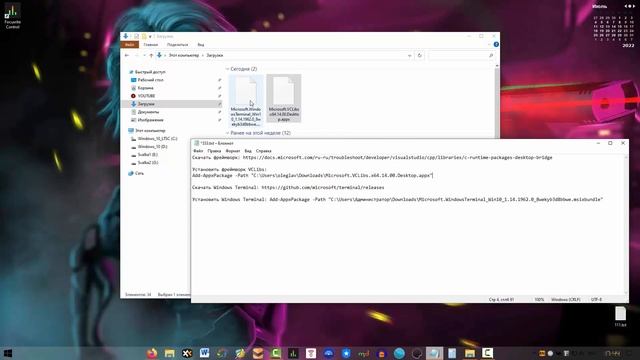Image resolution: width=640 pixels, height=360 pixels.
Task: Click the Explorer help question mark icon
Action: click(496, 44)
